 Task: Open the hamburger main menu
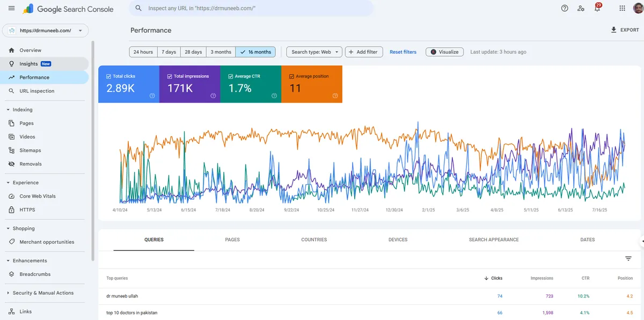click(x=11, y=8)
